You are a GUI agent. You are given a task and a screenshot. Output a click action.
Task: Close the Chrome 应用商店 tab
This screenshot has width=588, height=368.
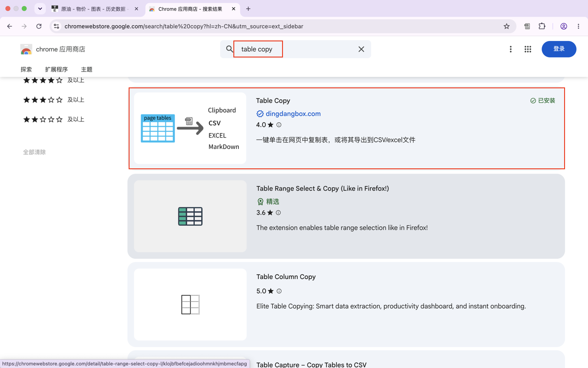tap(233, 9)
